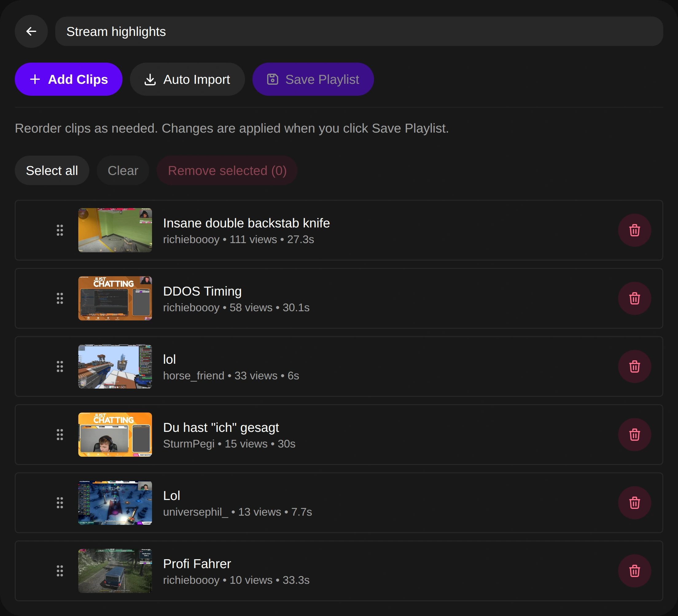The height and width of the screenshot is (616, 678).
Task: Click the Add Clips button
Action: [x=68, y=79]
